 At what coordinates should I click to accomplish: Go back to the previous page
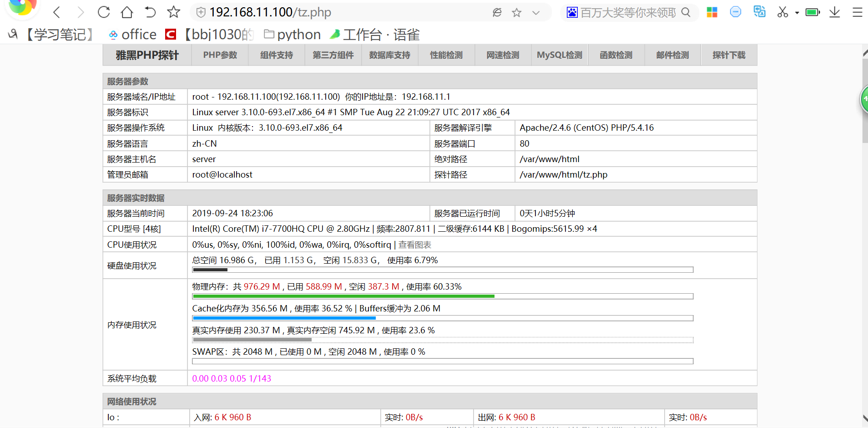(x=56, y=12)
